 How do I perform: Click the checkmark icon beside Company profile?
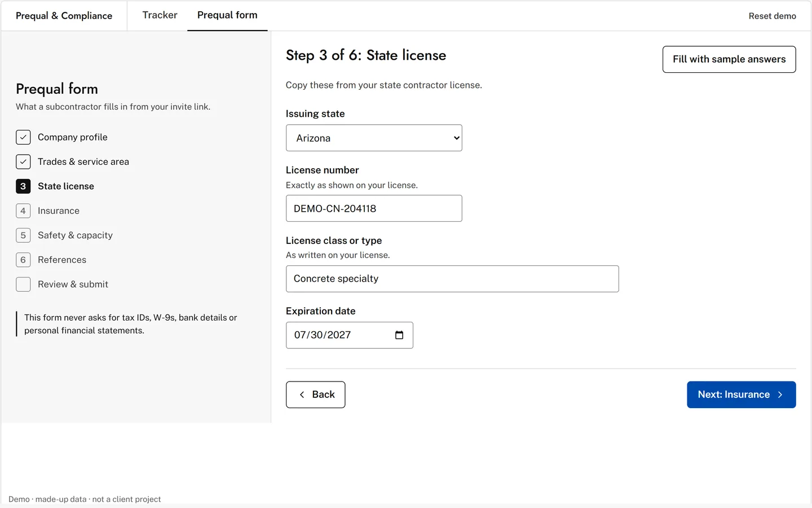(23, 137)
